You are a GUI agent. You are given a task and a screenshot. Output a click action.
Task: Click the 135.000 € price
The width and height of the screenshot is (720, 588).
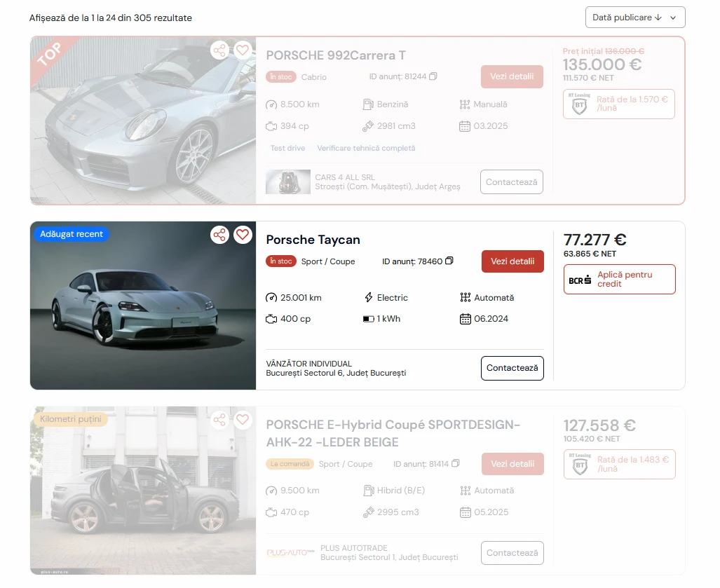[602, 64]
